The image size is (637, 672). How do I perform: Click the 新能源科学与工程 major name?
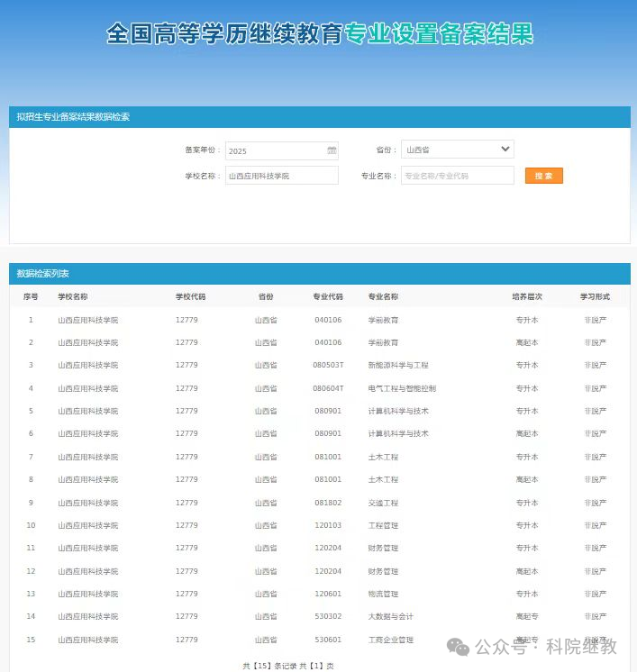click(398, 366)
